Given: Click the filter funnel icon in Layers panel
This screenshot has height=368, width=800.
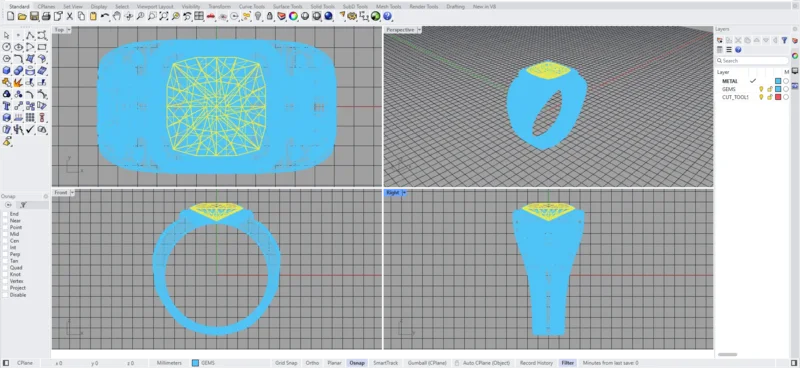Looking at the screenshot, I should (x=784, y=40).
